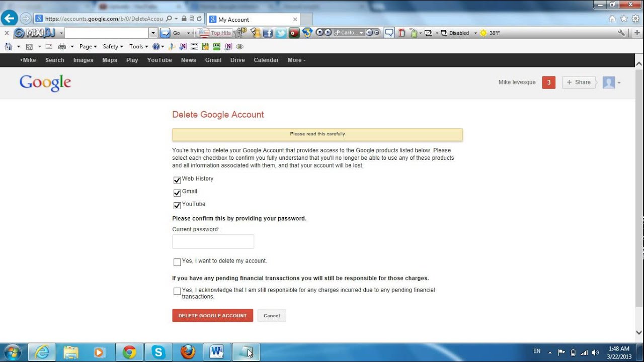Open Gmail in the Google bar
Image resolution: width=644 pixels, height=362 pixels.
click(x=213, y=60)
